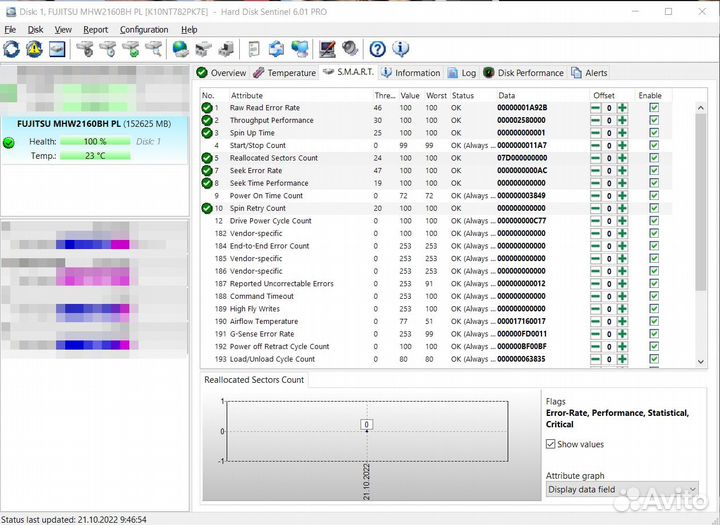Click the S.M.A.R.T. list scrollbar up arrow

(701, 108)
